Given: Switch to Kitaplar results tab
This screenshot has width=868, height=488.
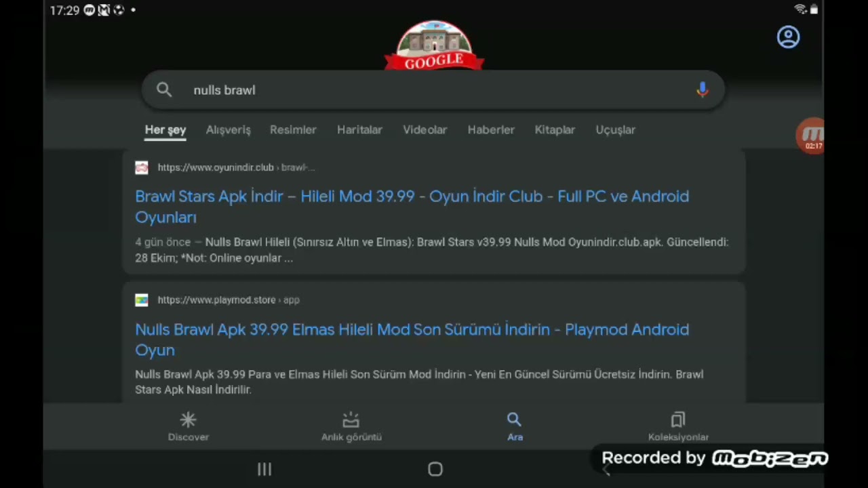Looking at the screenshot, I should pos(555,129).
